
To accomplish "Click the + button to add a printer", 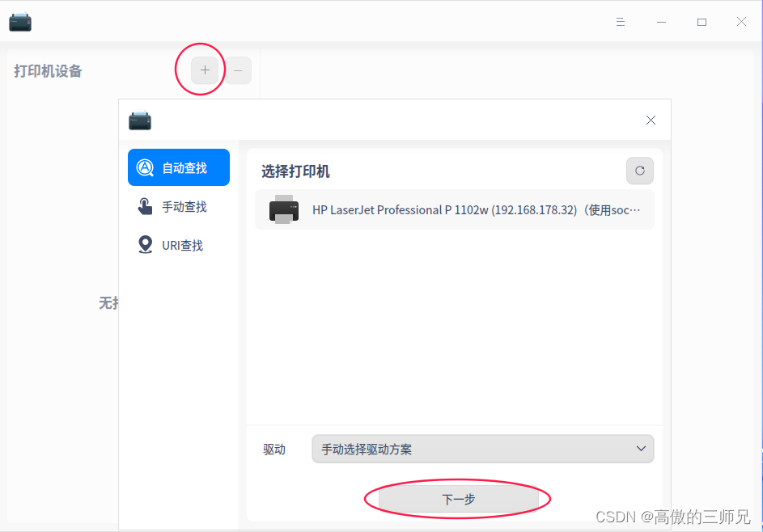I will click(x=204, y=71).
